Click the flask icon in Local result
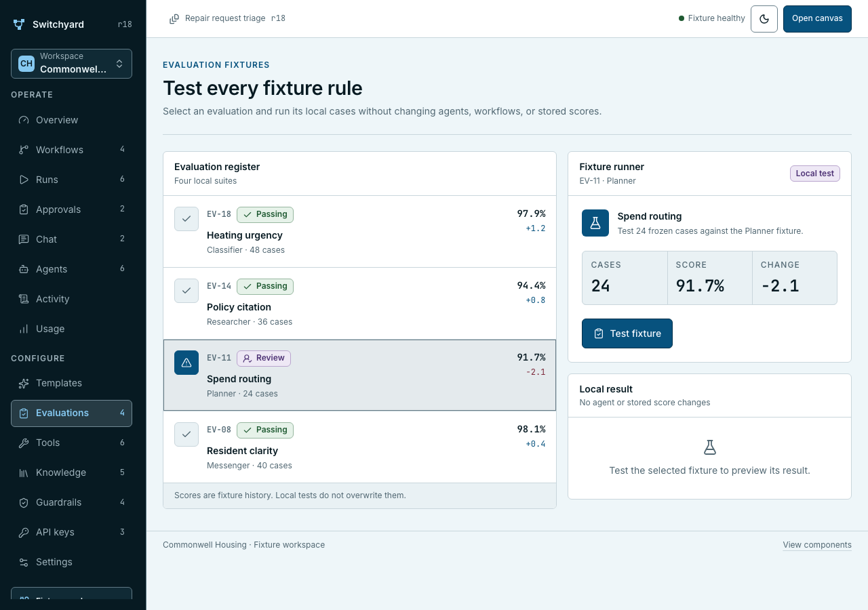Image resolution: width=868 pixels, height=610 pixels. click(709, 447)
